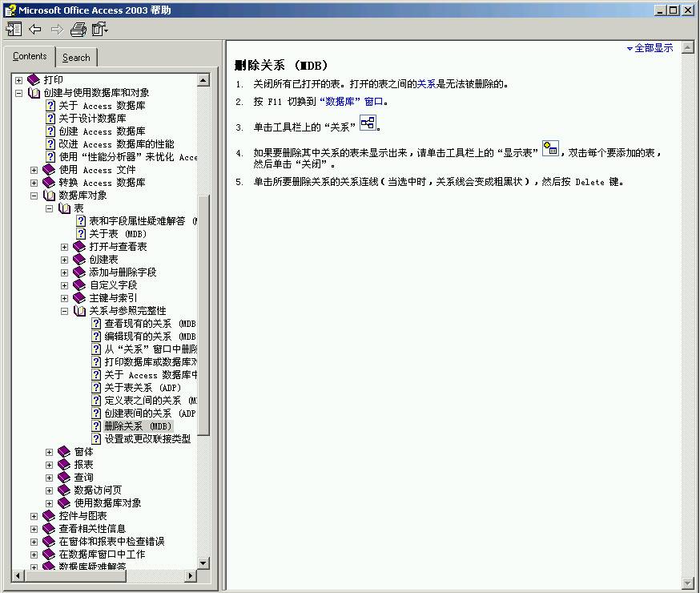Screen dimensions: 700x593
Task: Expand the 打开与查看表 node
Action: [64, 247]
